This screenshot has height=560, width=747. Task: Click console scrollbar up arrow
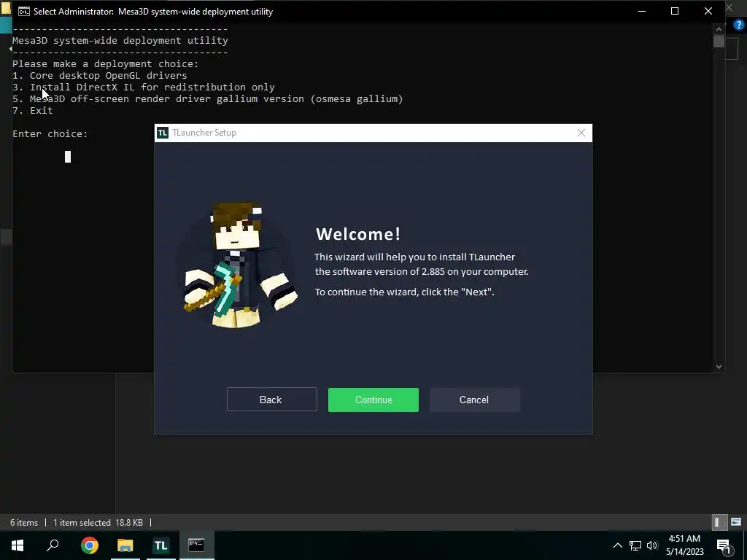(719, 29)
